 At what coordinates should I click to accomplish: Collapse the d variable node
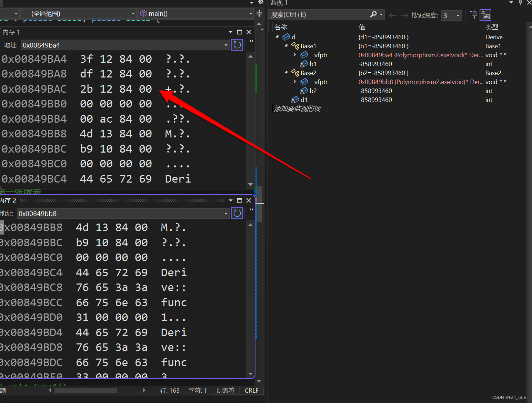[x=277, y=36]
